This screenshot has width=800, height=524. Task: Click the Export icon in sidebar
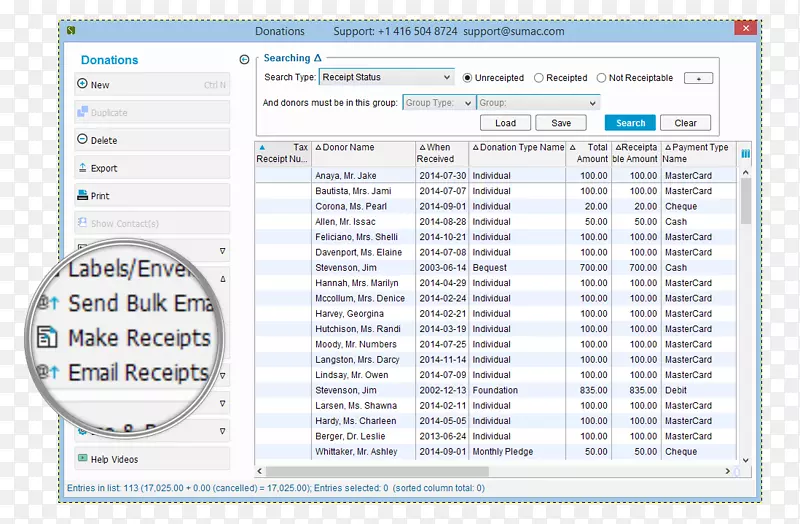tap(83, 168)
